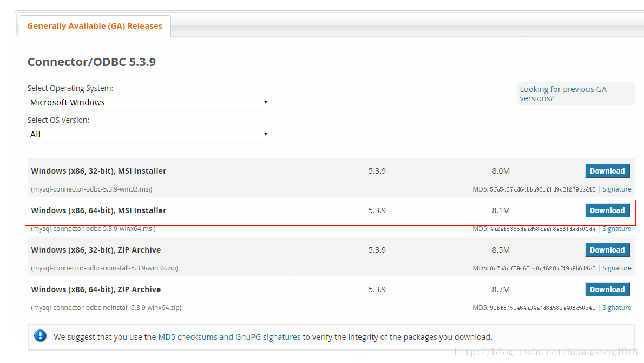
Task: Open Signature link for winx64.msi file
Action: 616,229
